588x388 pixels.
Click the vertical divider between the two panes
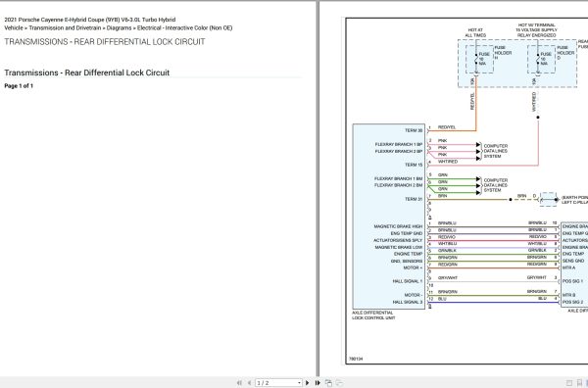click(318, 187)
